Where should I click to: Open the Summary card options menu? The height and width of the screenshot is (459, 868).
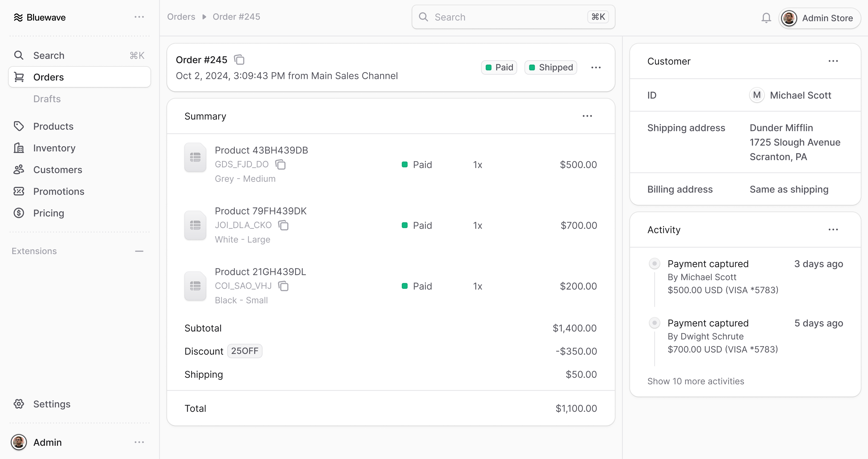[587, 116]
